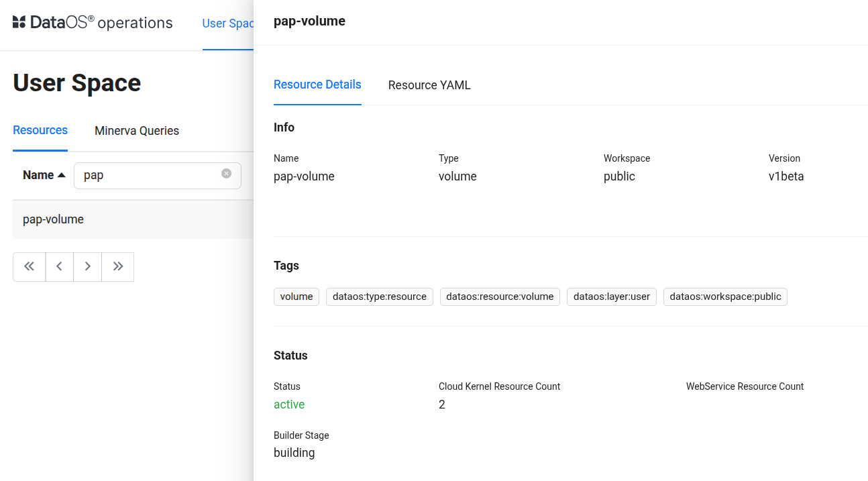Open User Space in top navigation
The width and height of the screenshot is (868, 481).
(227, 23)
